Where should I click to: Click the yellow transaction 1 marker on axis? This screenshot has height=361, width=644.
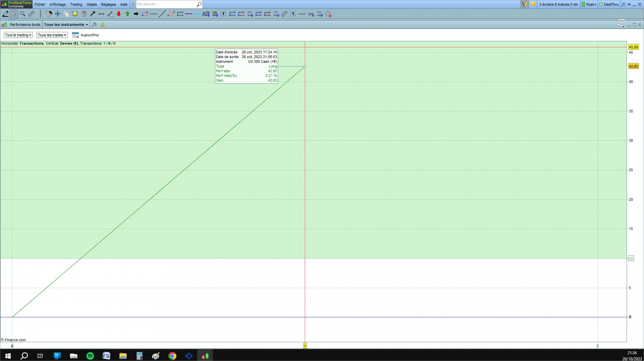point(305,346)
